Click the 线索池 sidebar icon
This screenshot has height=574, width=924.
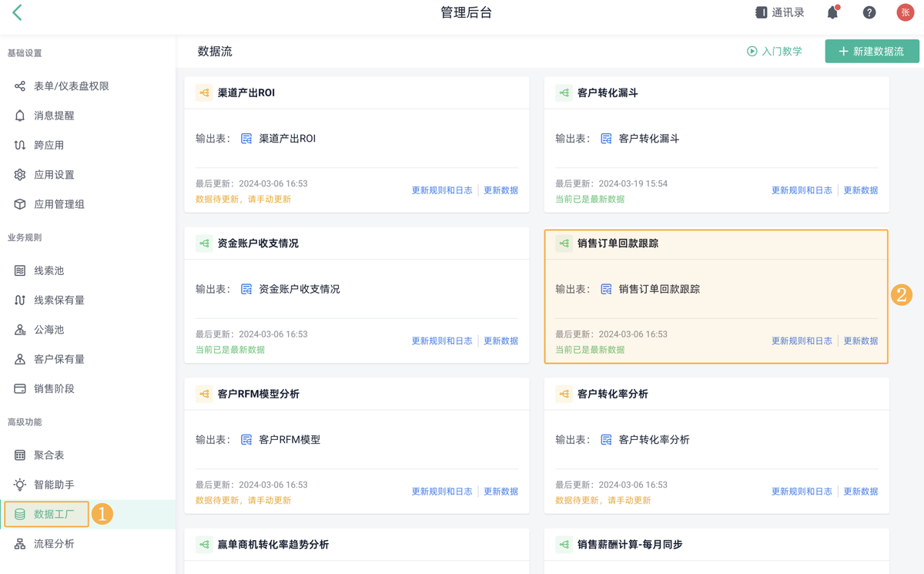(x=20, y=270)
